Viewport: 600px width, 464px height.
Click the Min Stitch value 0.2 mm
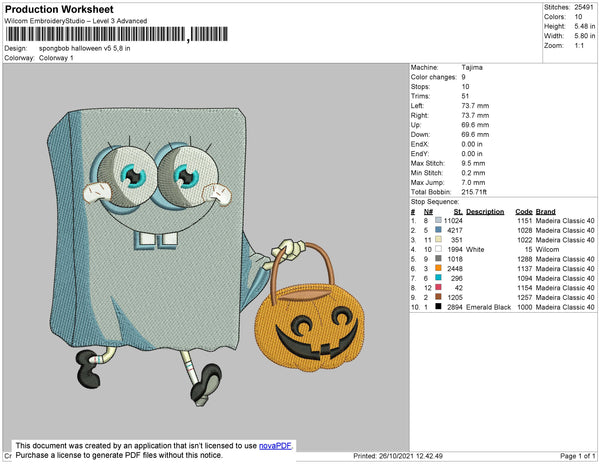click(473, 173)
